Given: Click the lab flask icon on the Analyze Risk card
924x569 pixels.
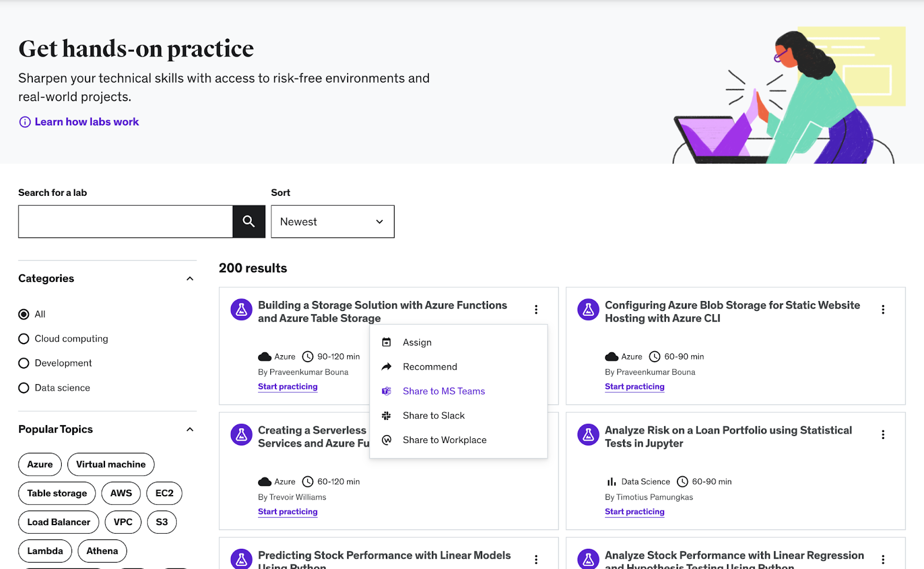Looking at the screenshot, I should 588,434.
